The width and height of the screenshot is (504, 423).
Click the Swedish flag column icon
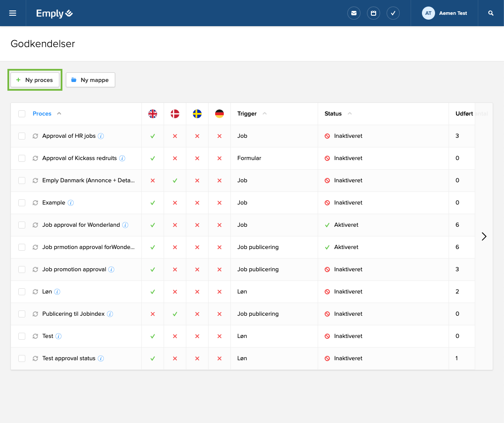point(197,114)
